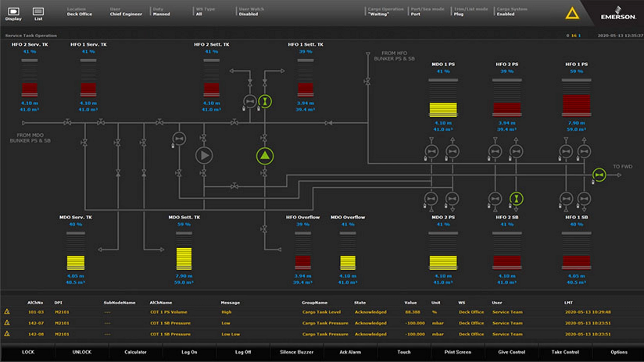Open the List view icon
The width and height of the screenshot is (644, 362).
pyautogui.click(x=38, y=12)
